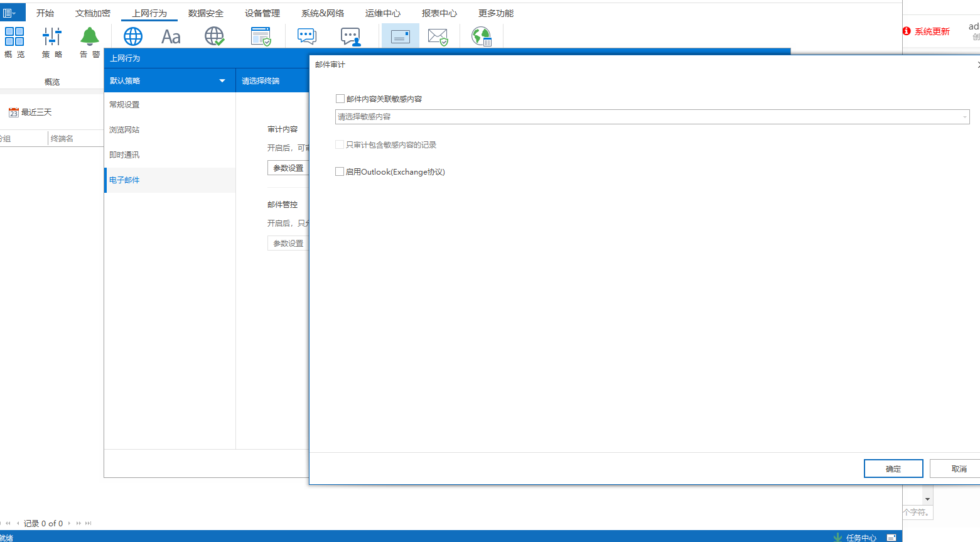Open the chat bubbles instant messaging icon
This screenshot has height=542, width=980.
click(307, 36)
